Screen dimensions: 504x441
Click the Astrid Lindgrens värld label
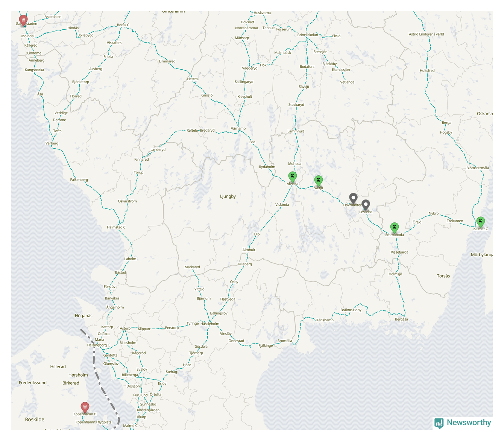click(427, 34)
